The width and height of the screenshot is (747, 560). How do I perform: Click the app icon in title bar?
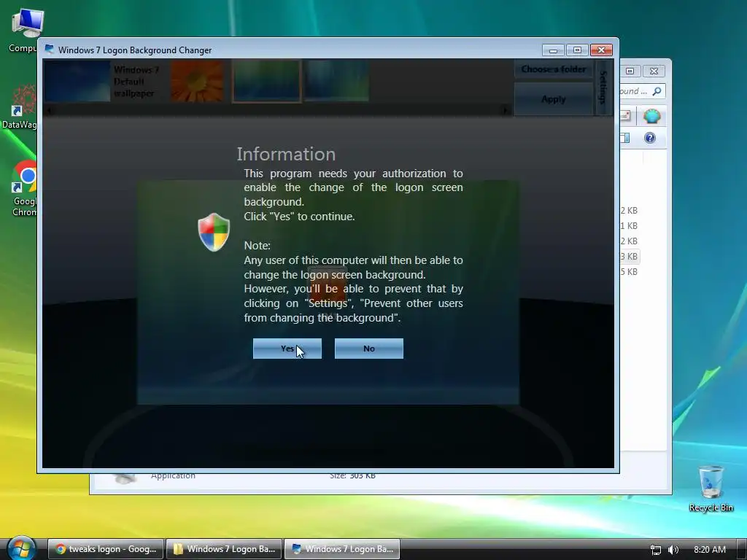point(49,50)
